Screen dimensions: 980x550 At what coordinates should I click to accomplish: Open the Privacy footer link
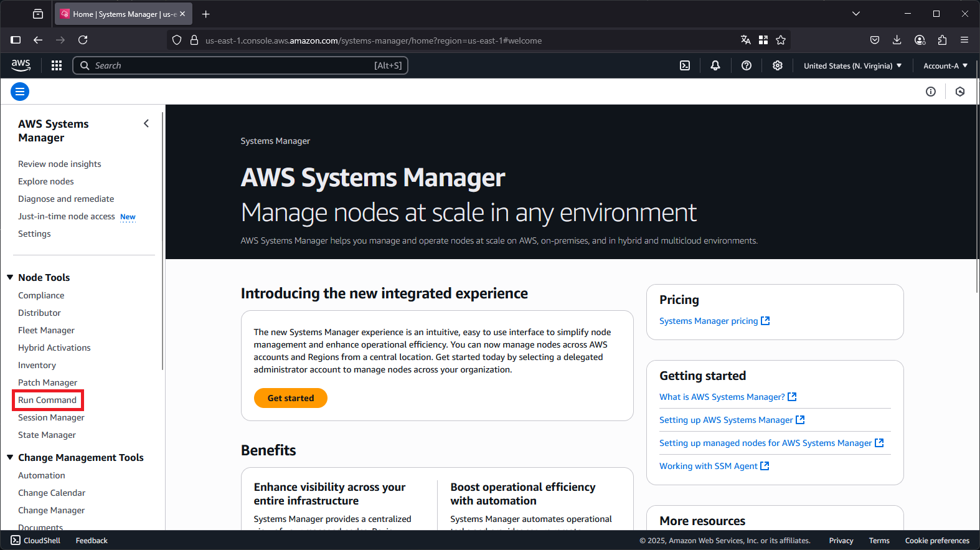coord(841,541)
